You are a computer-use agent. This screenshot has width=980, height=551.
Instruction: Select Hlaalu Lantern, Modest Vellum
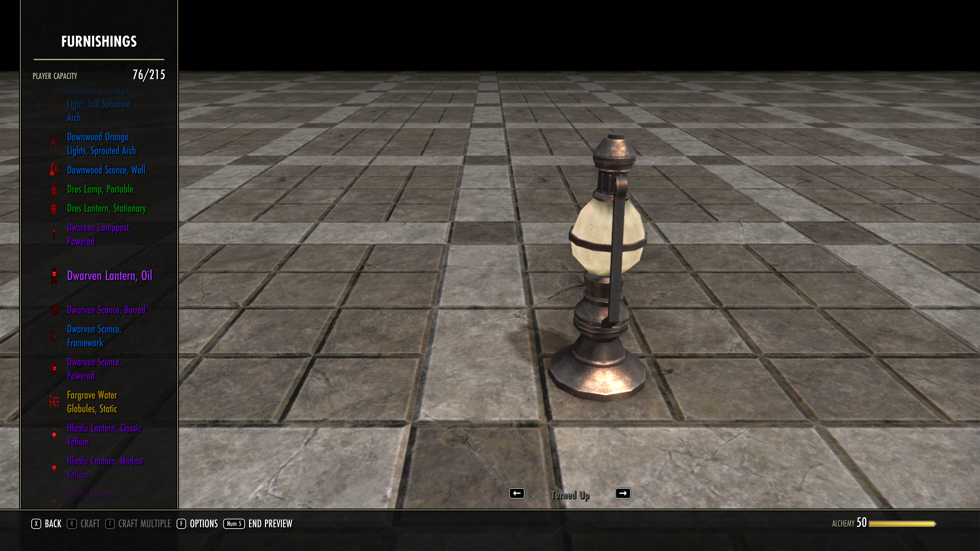(105, 468)
